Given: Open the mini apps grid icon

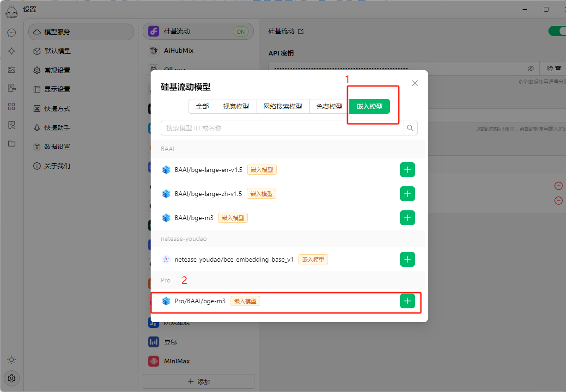Looking at the screenshot, I should click(x=12, y=107).
